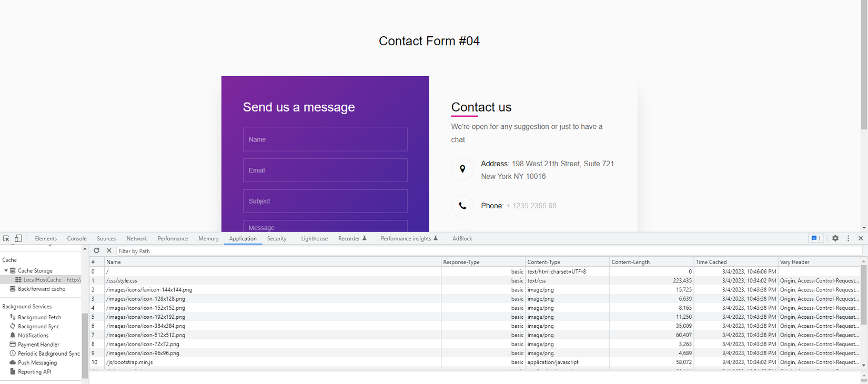
Task: Click the Message field in contact form
Action: (325, 226)
